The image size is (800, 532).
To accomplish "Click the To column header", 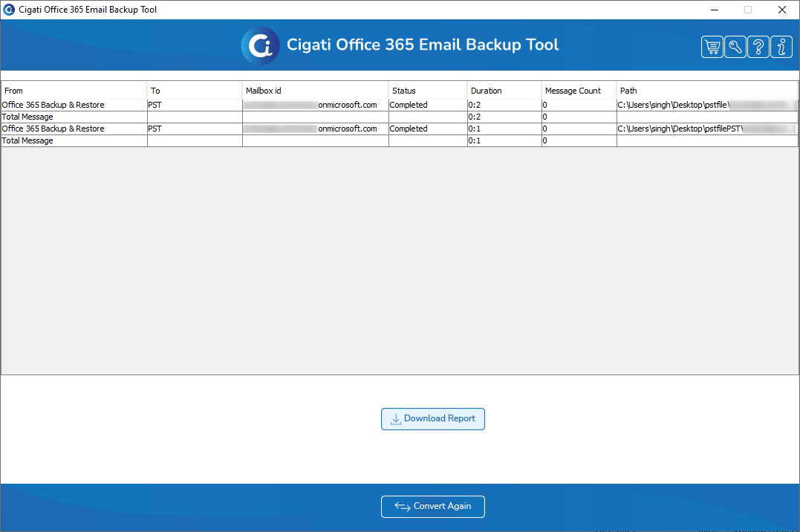I will pyautogui.click(x=195, y=91).
